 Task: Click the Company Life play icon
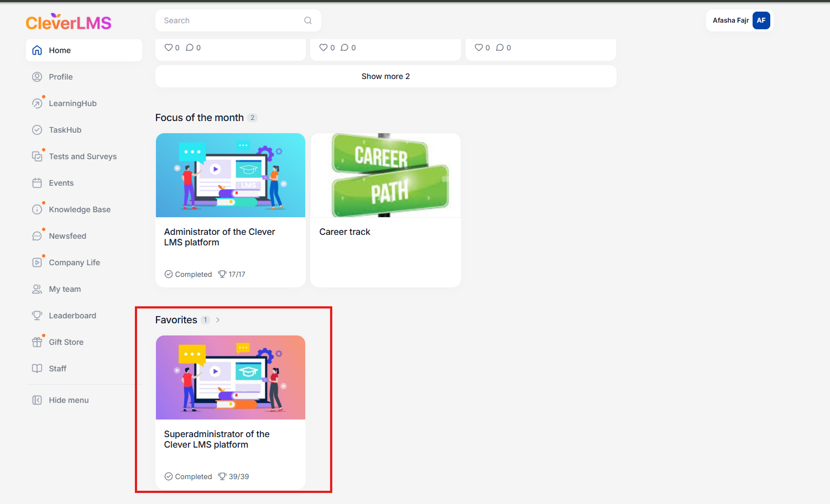point(37,262)
